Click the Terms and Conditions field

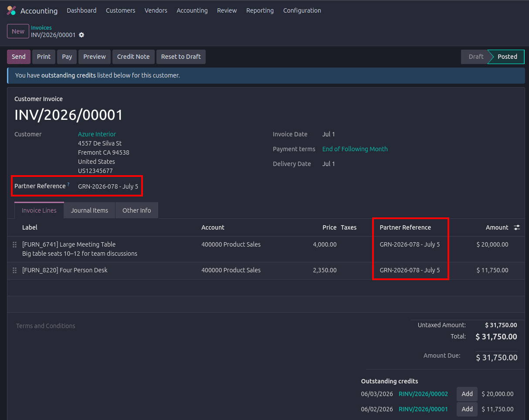46,326
